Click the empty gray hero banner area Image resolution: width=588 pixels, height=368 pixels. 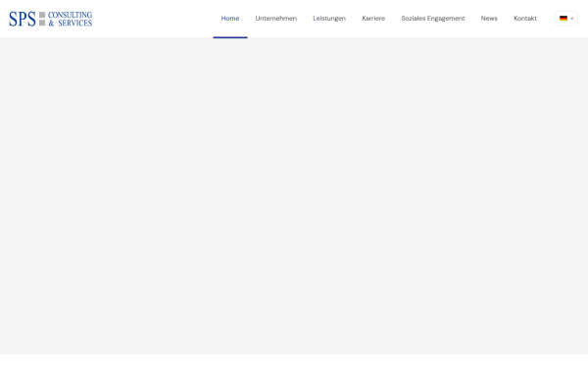tap(294, 195)
